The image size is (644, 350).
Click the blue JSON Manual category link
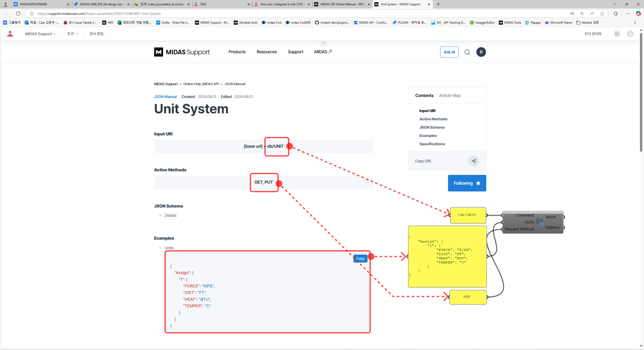[165, 97]
